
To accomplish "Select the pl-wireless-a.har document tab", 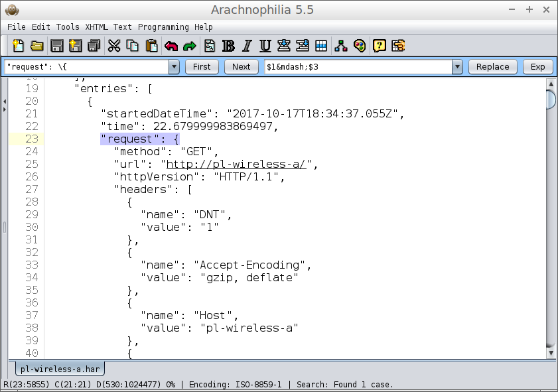I will [61, 369].
